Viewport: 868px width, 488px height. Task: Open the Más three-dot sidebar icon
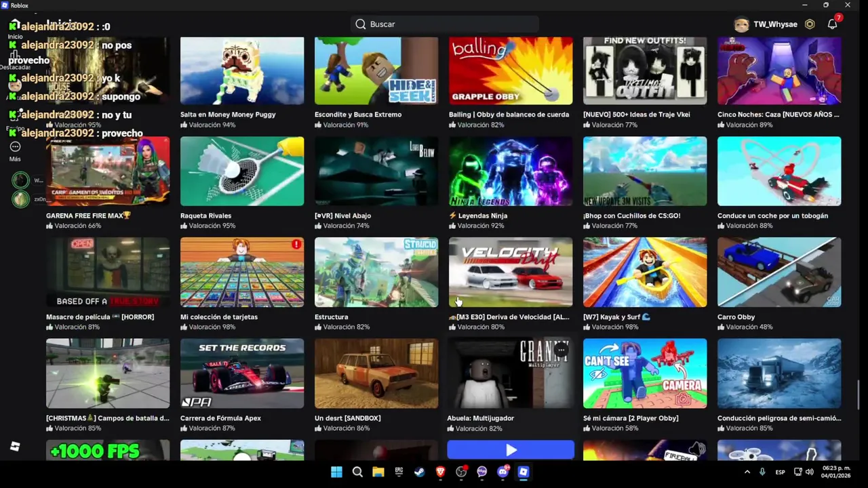coord(15,146)
